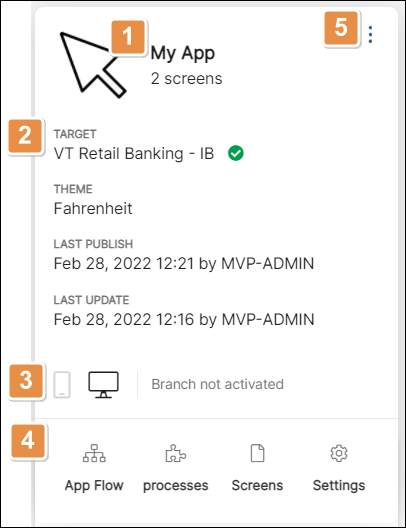Screen dimensions: 406x528
Task: Click the Branch not activated text
Action: pos(217,384)
